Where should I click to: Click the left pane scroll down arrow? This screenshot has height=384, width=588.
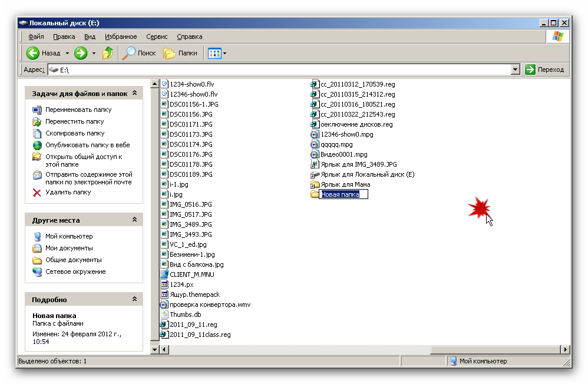(x=154, y=349)
